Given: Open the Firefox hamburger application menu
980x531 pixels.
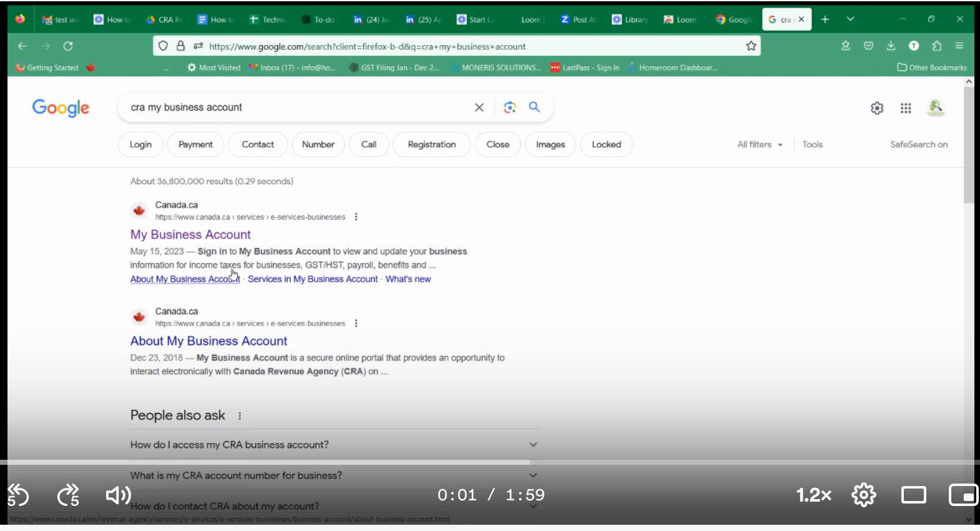Looking at the screenshot, I should click(959, 46).
